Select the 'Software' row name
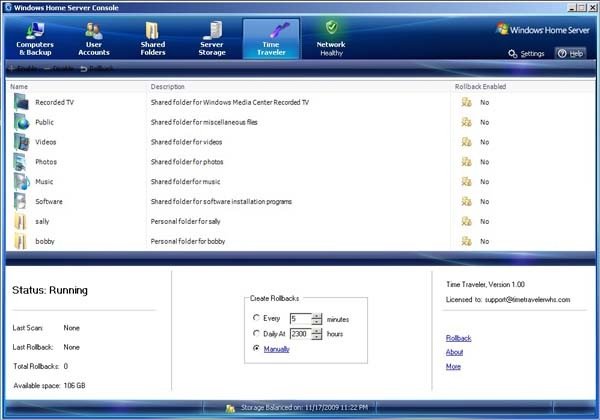The image size is (600, 420). point(49,202)
